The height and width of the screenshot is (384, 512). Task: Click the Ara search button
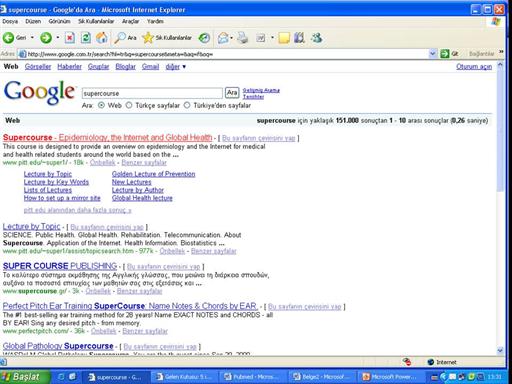(232, 93)
